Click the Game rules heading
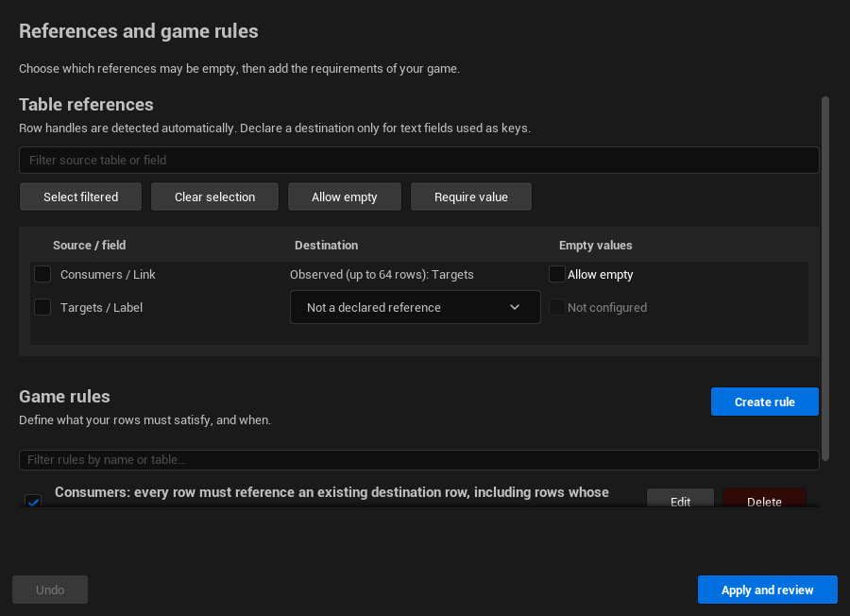The width and height of the screenshot is (850, 616). point(64,397)
